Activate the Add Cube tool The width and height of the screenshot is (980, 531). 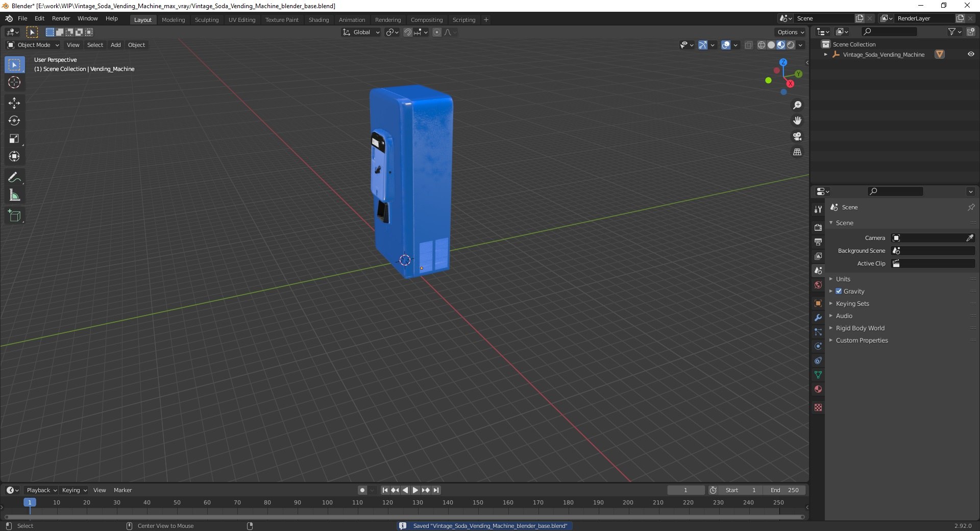point(14,216)
